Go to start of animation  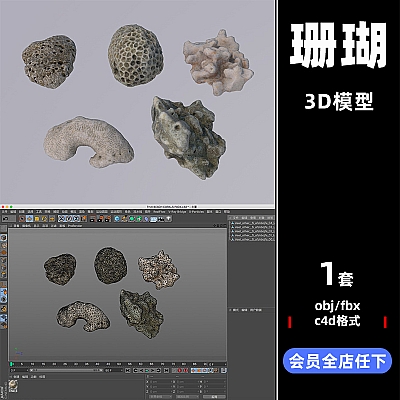(127, 370)
